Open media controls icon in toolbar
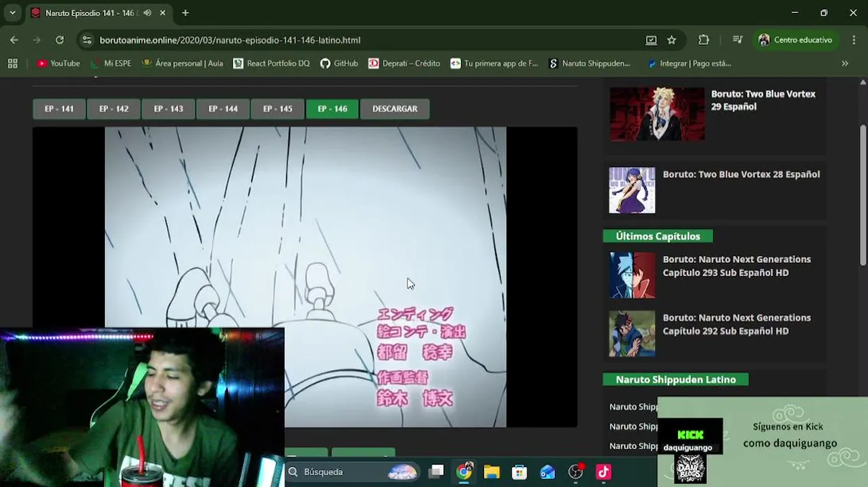This screenshot has height=487, width=868. point(738,40)
